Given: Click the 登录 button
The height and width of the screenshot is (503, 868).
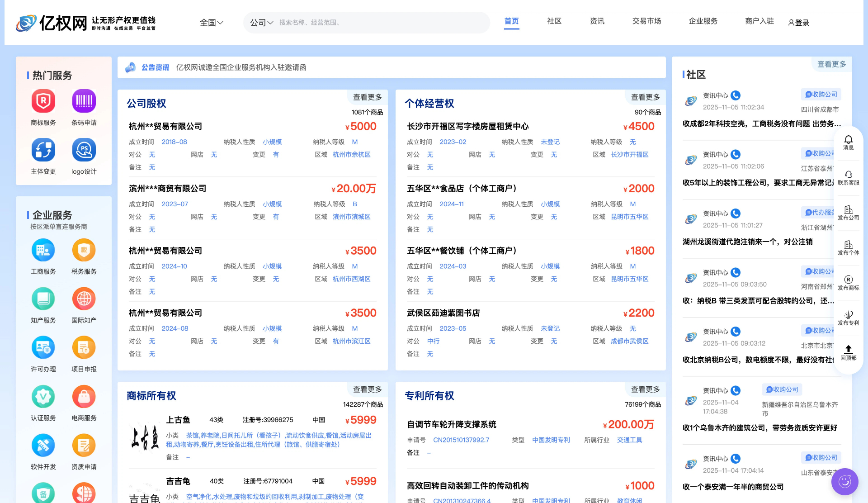Looking at the screenshot, I should (799, 23).
